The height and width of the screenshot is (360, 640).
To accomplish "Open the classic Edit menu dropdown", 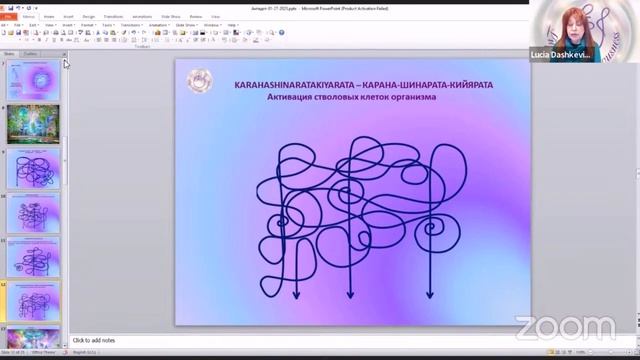I will tap(34, 25).
